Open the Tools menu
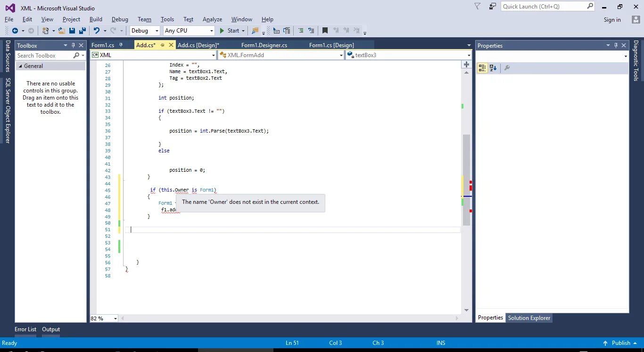 click(167, 19)
